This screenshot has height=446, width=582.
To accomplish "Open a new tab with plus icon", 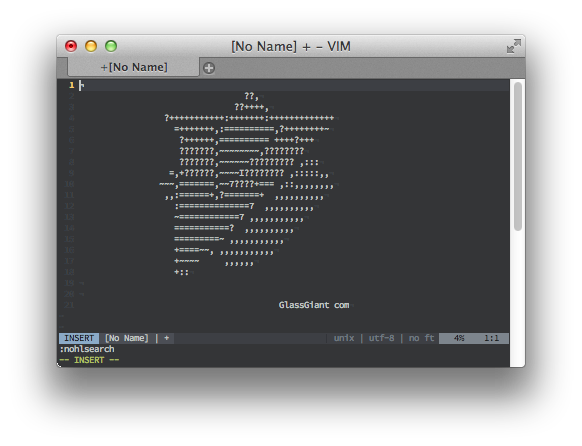I will pos(209,68).
